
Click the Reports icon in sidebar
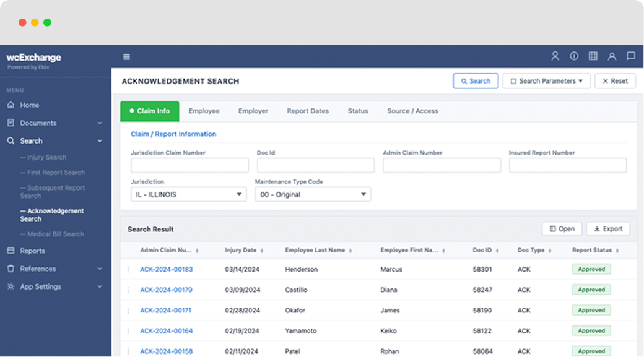click(11, 251)
